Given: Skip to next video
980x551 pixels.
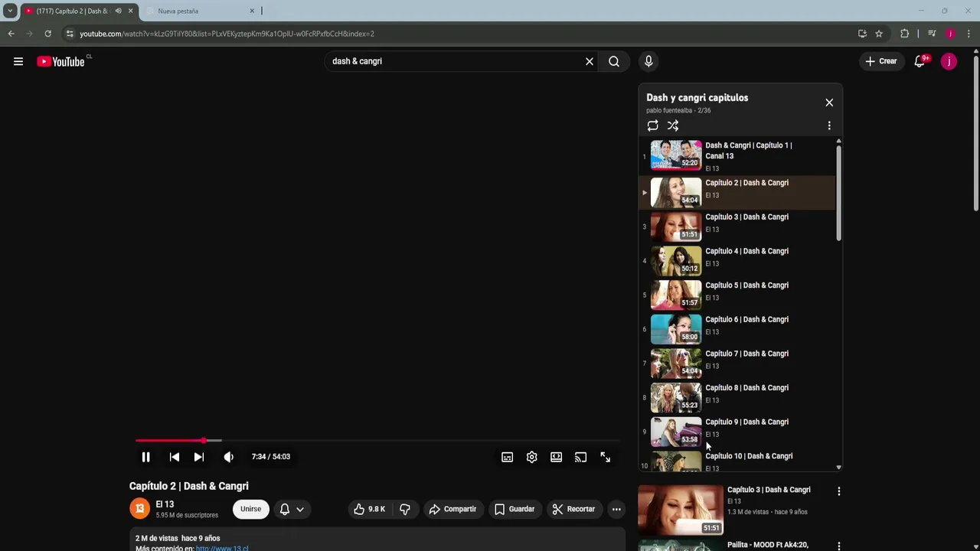Looking at the screenshot, I should click(199, 457).
